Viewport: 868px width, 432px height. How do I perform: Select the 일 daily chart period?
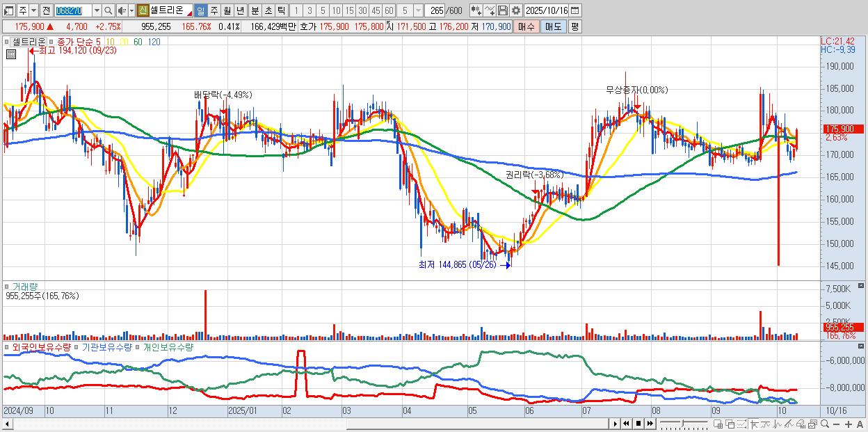[200, 10]
